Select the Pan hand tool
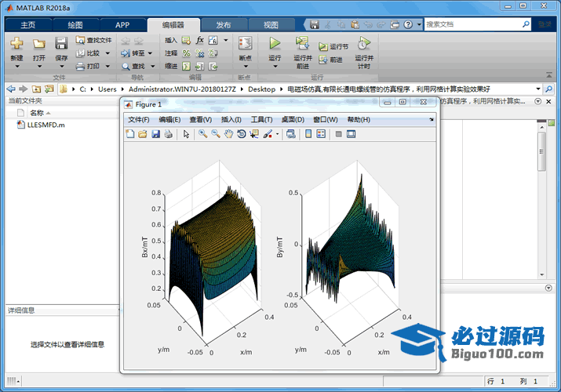 [228, 134]
